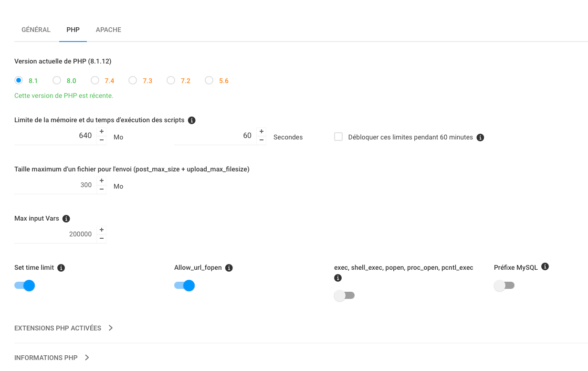The image size is (588, 371).
Task: Click info icon next to Max input Vars
Action: pyautogui.click(x=66, y=219)
